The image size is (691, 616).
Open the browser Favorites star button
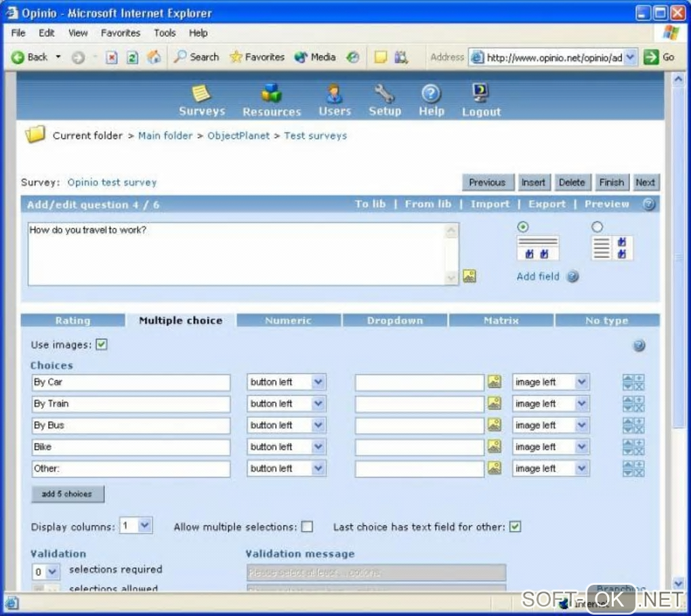pos(257,57)
